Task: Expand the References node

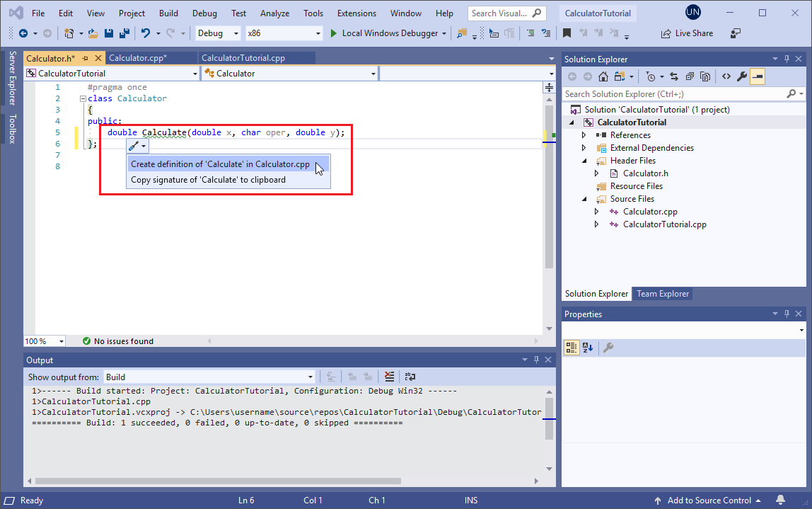Action: pyautogui.click(x=583, y=135)
